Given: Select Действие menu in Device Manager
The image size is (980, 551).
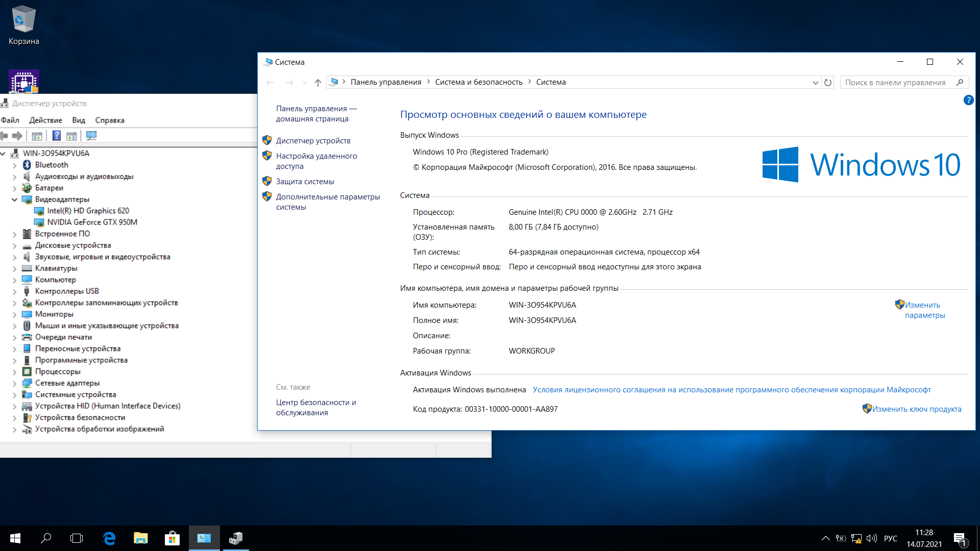Looking at the screenshot, I should [44, 120].
